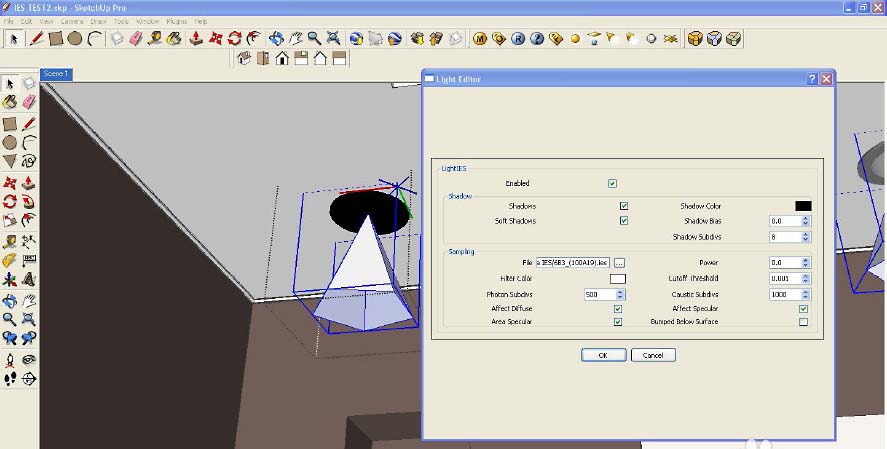
Task: Browse for IES file with ellipsis button
Action: coord(619,263)
